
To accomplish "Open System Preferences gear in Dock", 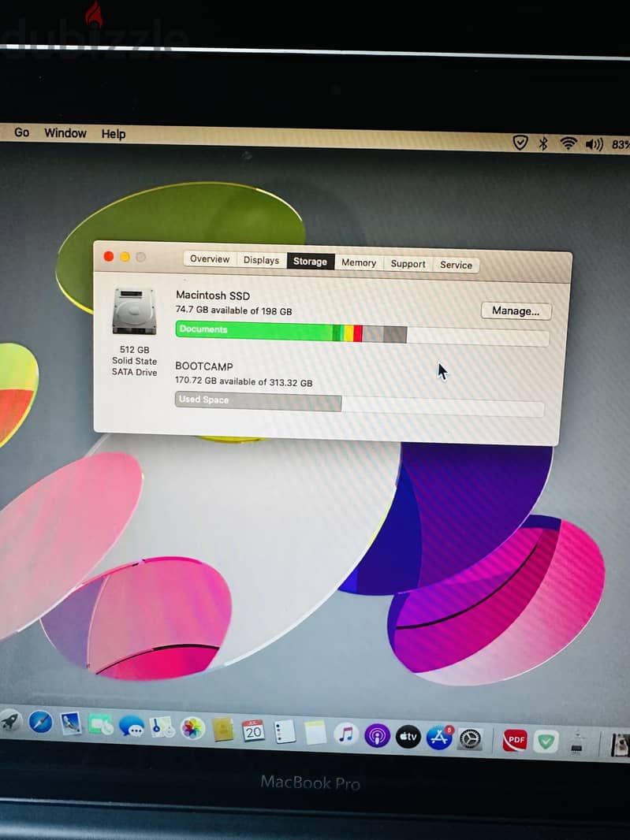I will pos(471,739).
